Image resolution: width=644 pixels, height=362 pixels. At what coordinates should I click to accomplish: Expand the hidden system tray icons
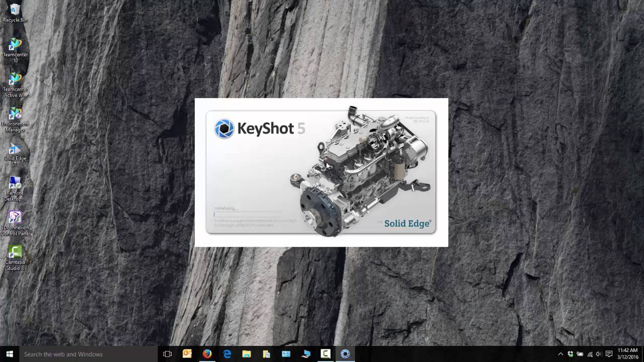[x=560, y=354]
